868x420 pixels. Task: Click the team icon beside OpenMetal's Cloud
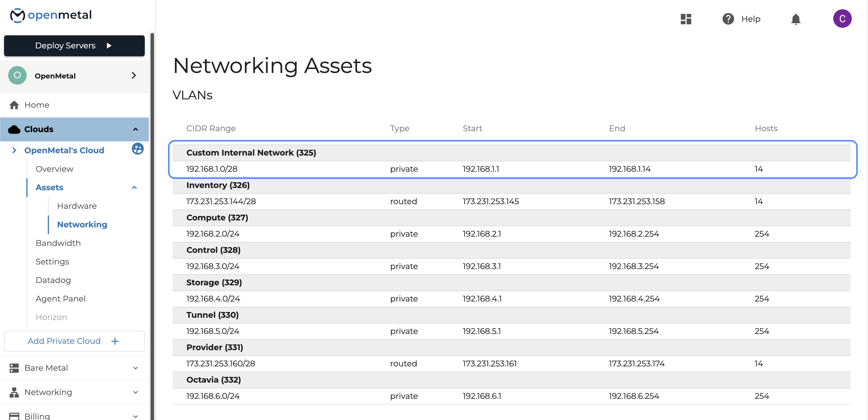coord(138,149)
